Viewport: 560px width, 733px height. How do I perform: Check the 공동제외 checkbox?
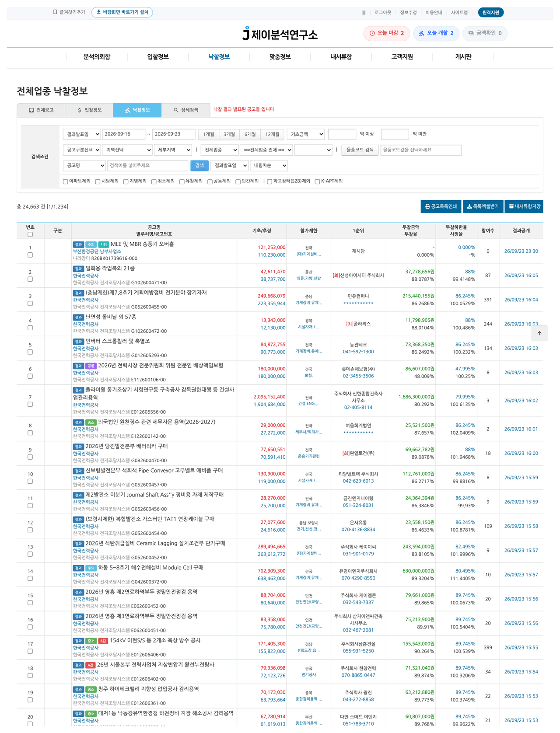click(210, 182)
